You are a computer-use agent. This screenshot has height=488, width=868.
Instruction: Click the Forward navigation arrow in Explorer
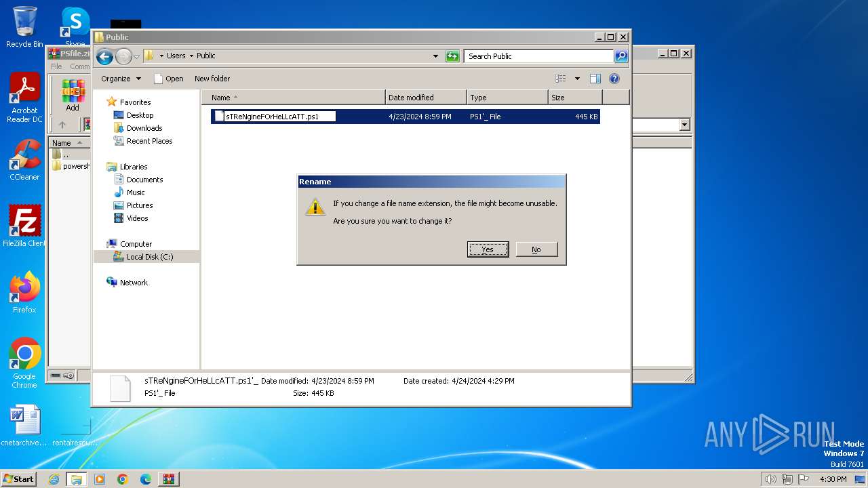click(x=123, y=56)
